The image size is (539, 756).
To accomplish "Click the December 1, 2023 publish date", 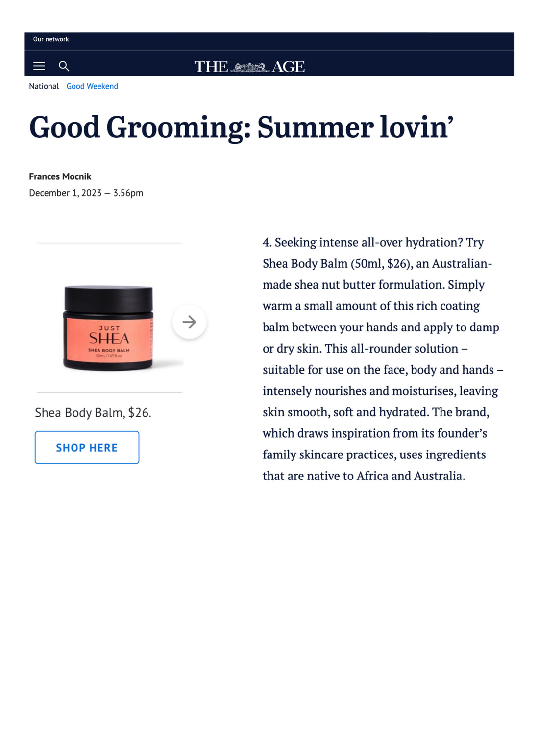I will pyautogui.click(x=65, y=193).
